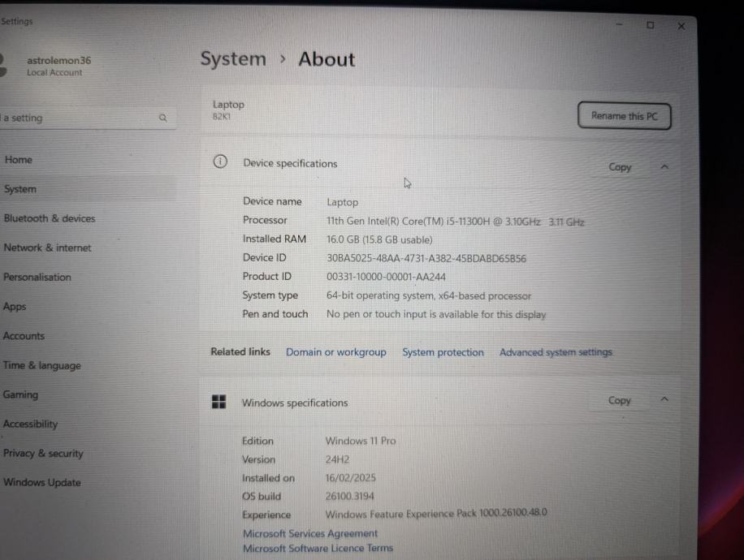This screenshot has width=744, height=560.
Task: Close the Settings window
Action: point(681,26)
